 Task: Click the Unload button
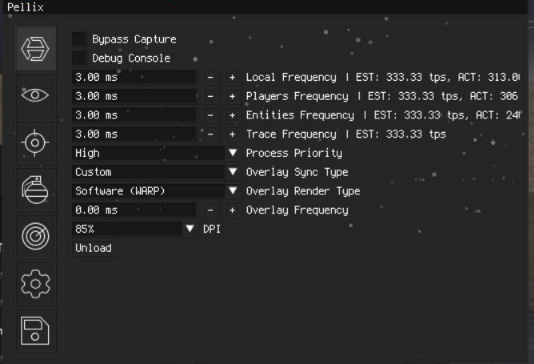click(x=94, y=248)
